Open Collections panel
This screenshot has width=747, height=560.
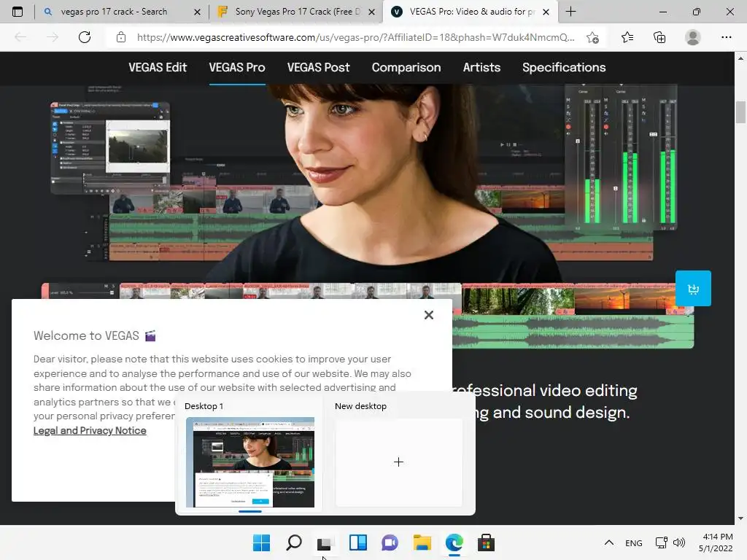[x=659, y=37]
